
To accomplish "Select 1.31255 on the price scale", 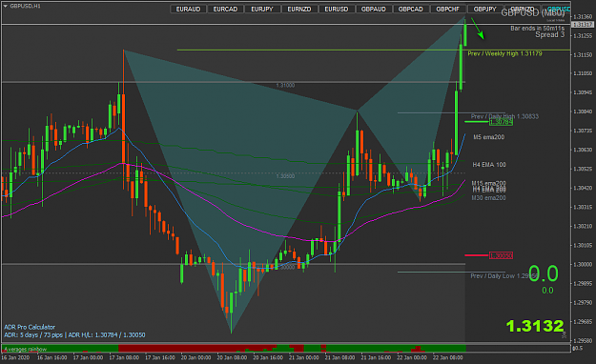I will 583,35.
